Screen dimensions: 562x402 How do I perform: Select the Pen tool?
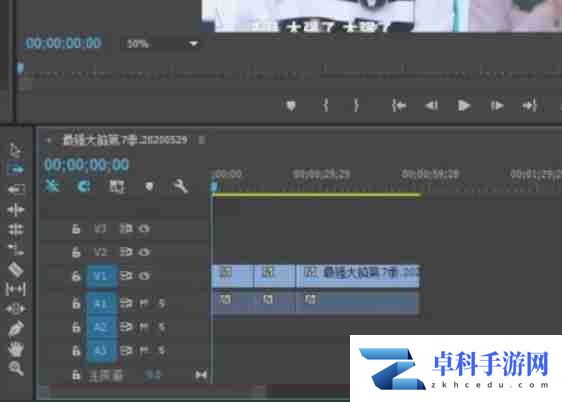pos(16,329)
